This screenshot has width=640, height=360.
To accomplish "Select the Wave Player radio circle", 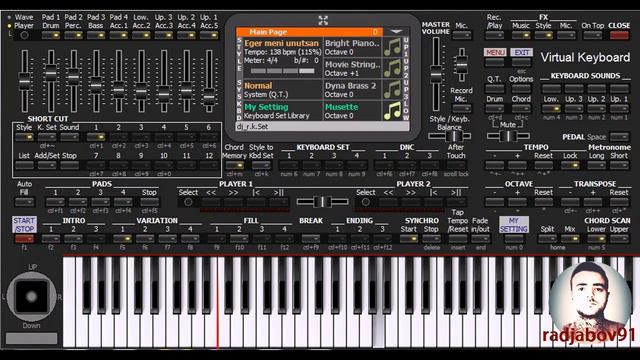I will pyautogui.click(x=24, y=35).
